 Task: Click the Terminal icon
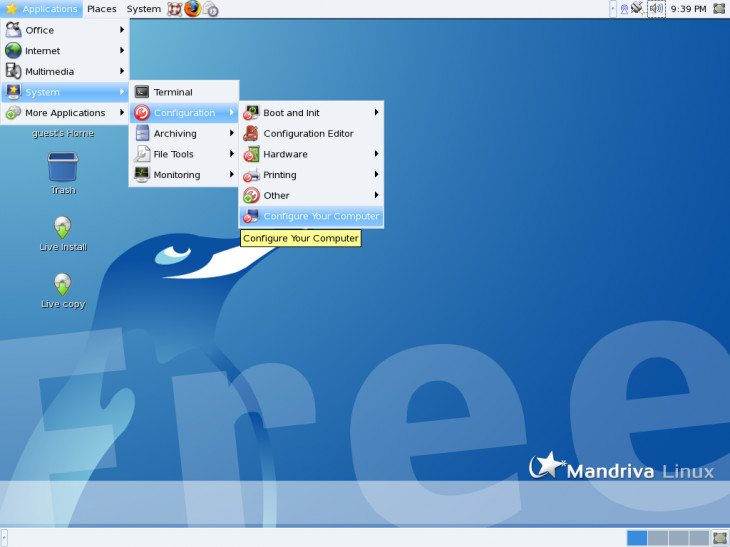tap(142, 92)
